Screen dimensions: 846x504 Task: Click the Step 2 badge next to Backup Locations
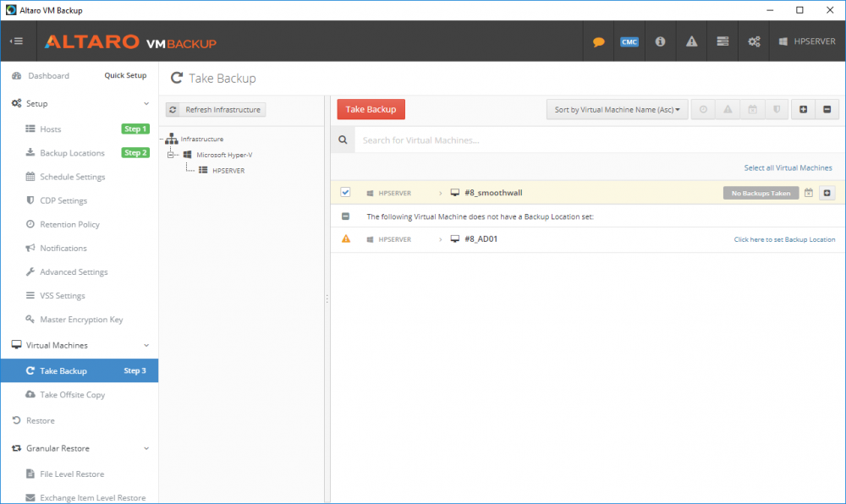[135, 152]
